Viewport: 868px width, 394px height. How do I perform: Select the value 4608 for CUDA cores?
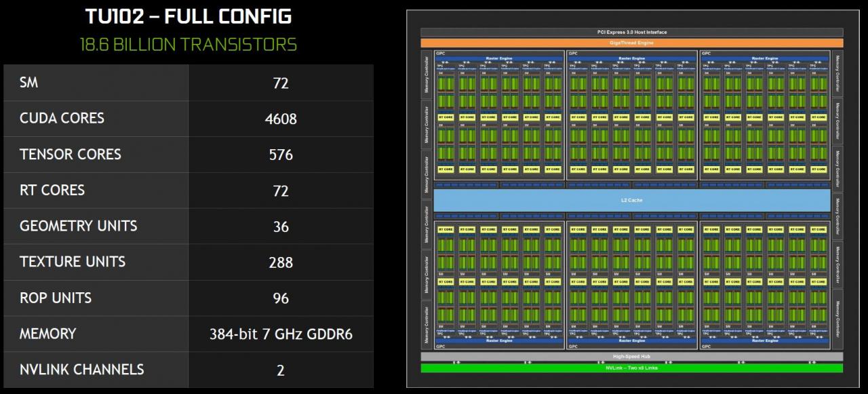pos(281,119)
